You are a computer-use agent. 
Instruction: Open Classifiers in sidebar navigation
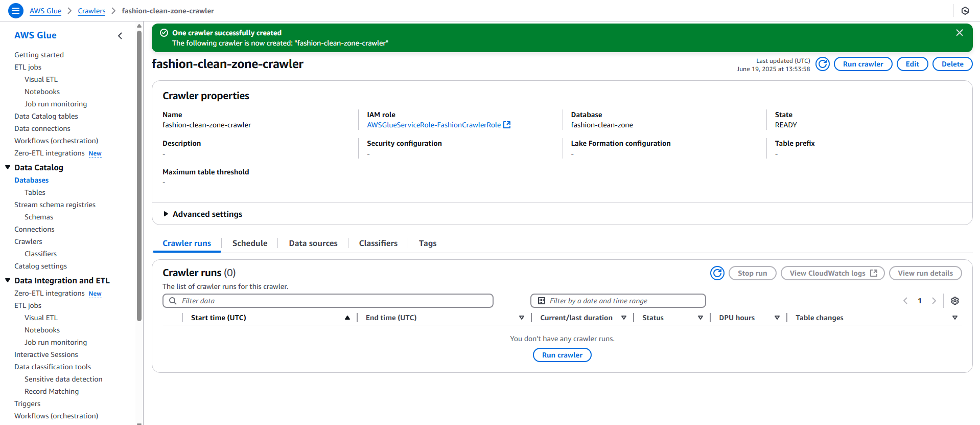pos(40,254)
